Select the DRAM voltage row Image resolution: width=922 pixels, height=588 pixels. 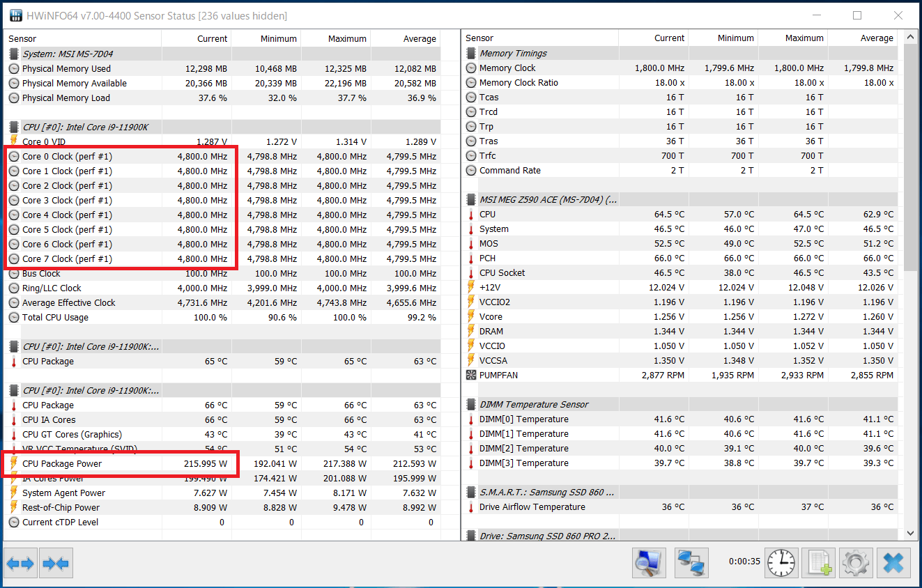pyautogui.click(x=679, y=331)
